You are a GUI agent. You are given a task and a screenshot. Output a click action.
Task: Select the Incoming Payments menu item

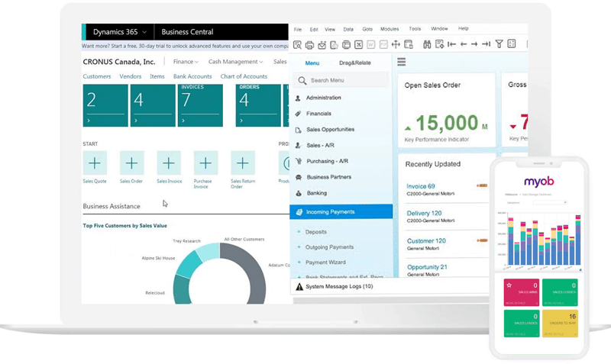pos(341,212)
